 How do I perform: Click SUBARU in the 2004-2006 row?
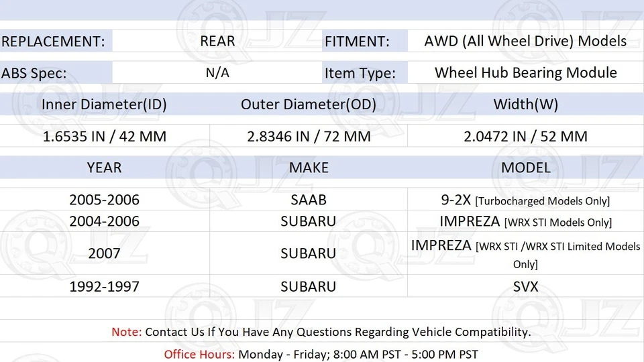coord(309,221)
